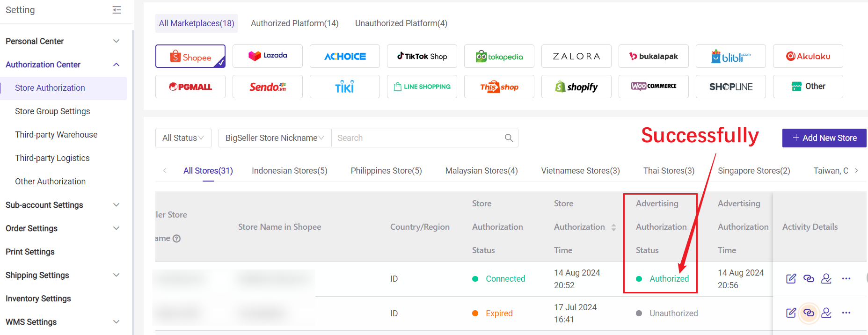Open BigSeller Store Nickname dropdown
This screenshot has width=868, height=335.
tap(275, 138)
